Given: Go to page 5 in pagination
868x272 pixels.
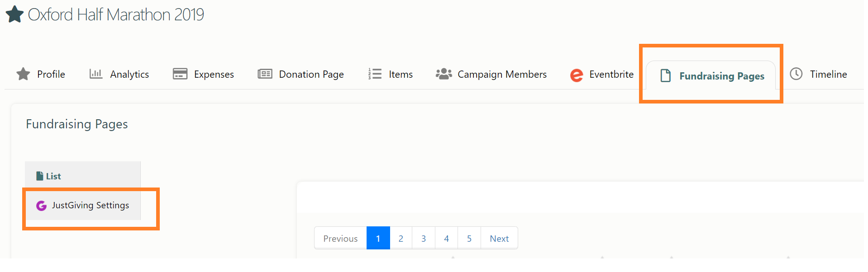Looking at the screenshot, I should [469, 238].
